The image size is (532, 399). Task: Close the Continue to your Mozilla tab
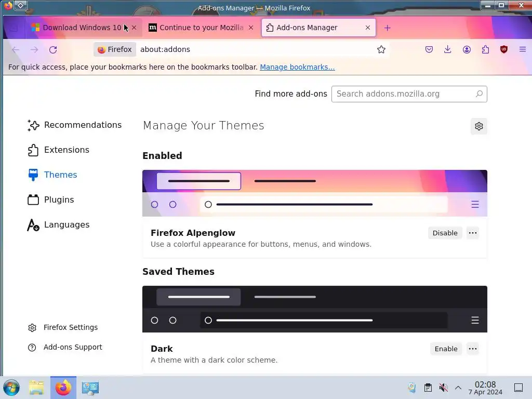click(251, 28)
